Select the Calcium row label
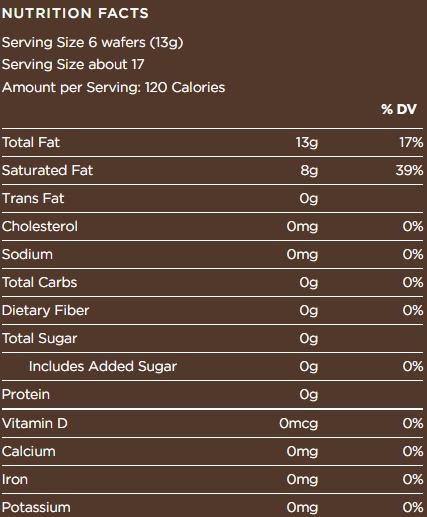 click(x=29, y=451)
